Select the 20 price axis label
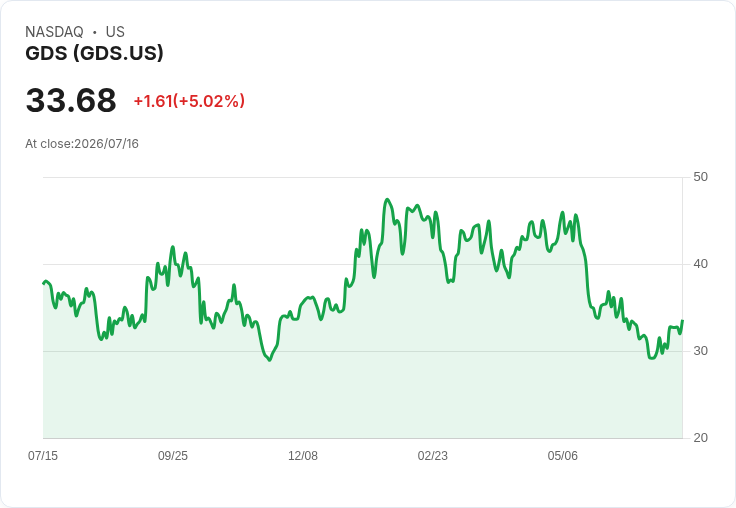The image size is (736, 508). click(700, 438)
